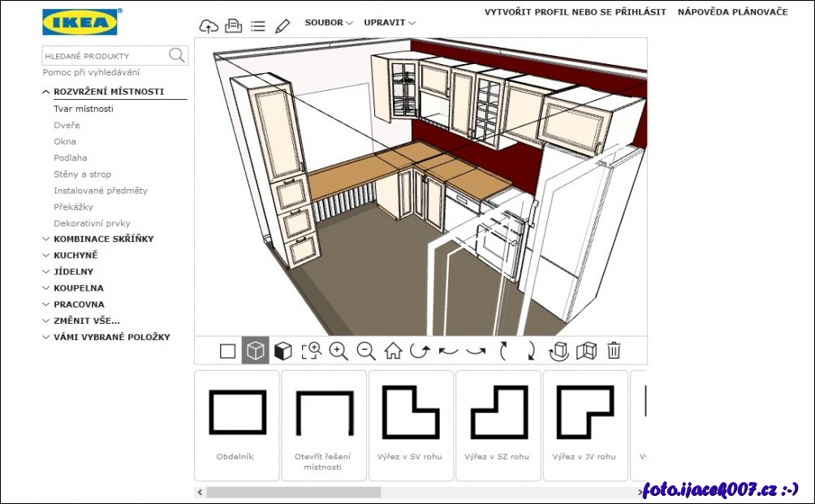The image size is (815, 504).
Task: Open NÁPOVĚDA PLÁNOVAČE help link
Action: [733, 12]
